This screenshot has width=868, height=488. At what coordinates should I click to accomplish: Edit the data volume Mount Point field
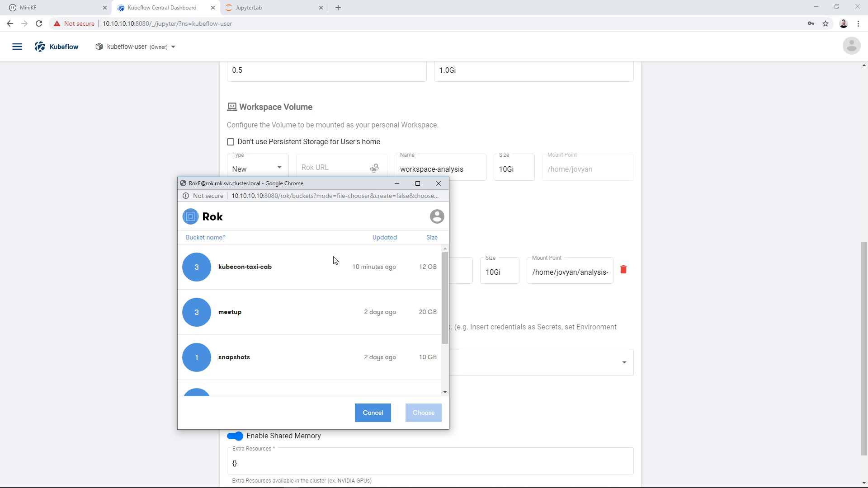click(x=570, y=271)
